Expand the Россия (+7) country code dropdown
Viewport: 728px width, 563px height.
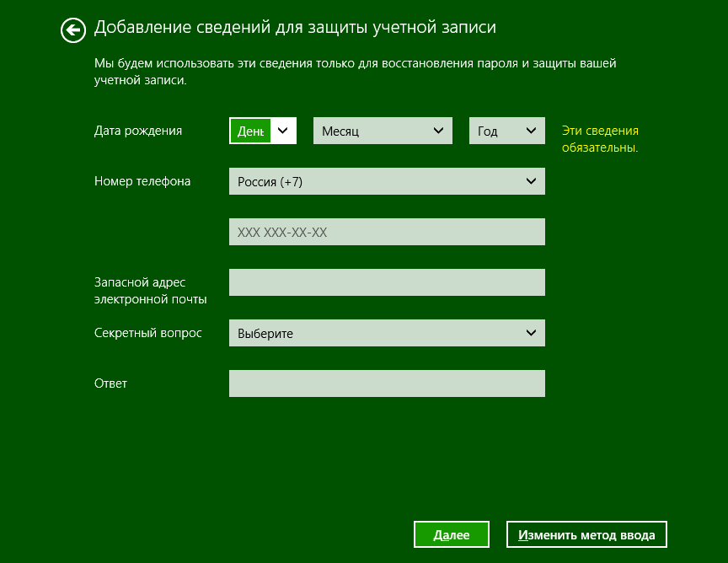387,181
